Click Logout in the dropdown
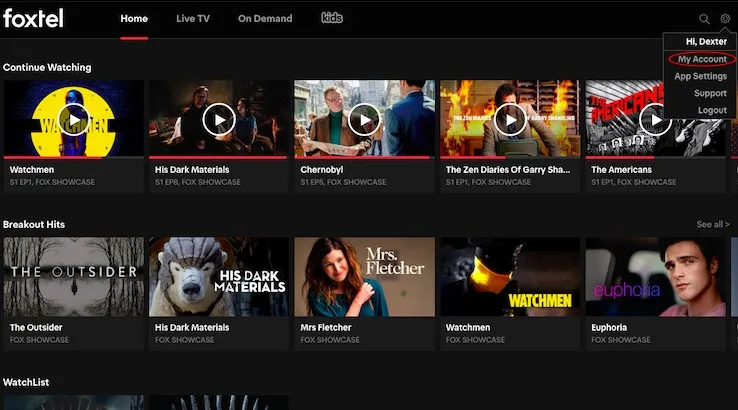The height and width of the screenshot is (410, 738). pyautogui.click(x=712, y=110)
